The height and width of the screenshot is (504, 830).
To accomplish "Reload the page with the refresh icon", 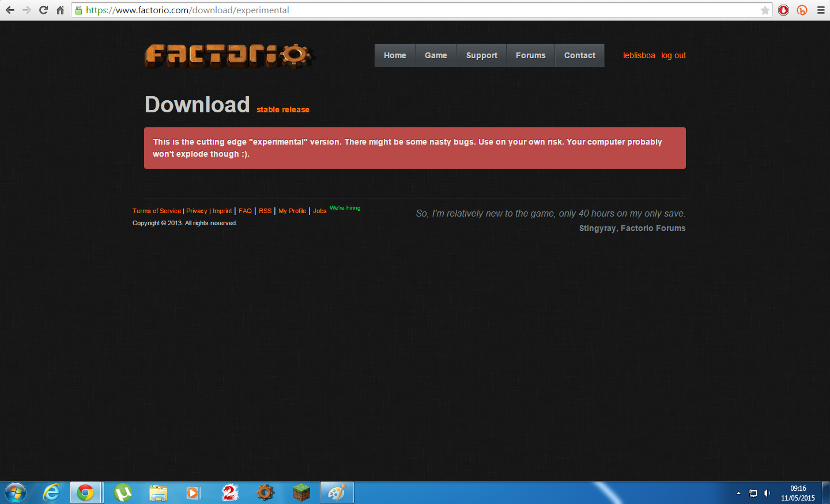I will 43,10.
